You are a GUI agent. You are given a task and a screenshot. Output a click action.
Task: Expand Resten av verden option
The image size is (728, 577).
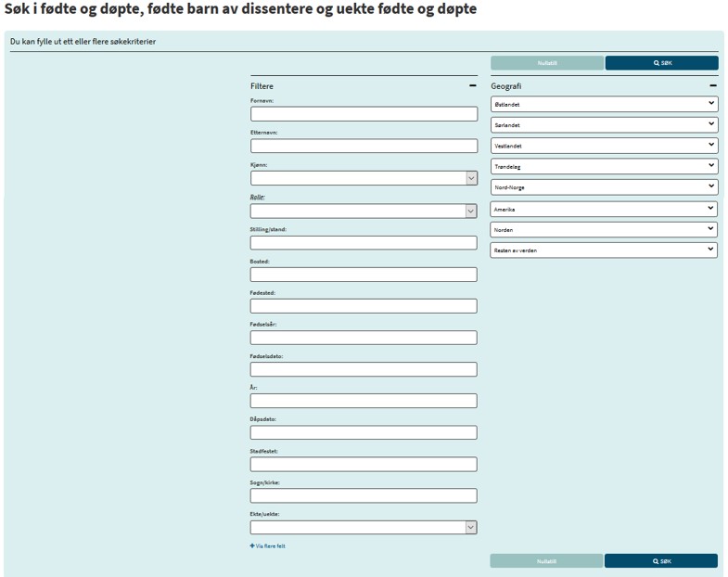[x=604, y=250]
